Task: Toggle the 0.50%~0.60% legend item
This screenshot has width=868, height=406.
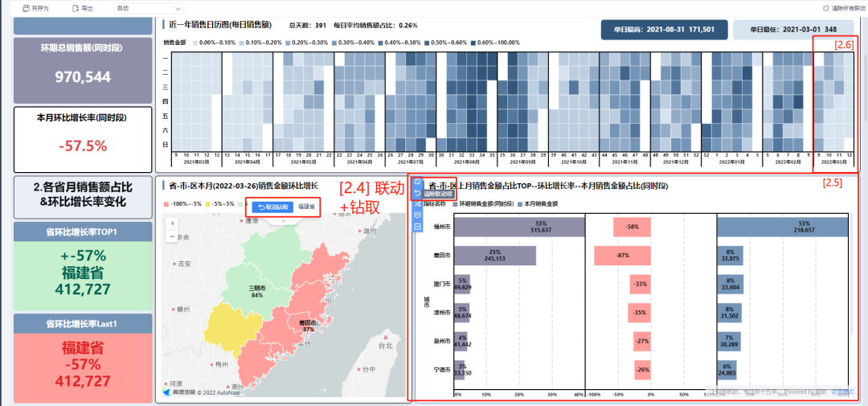Action: (445, 43)
